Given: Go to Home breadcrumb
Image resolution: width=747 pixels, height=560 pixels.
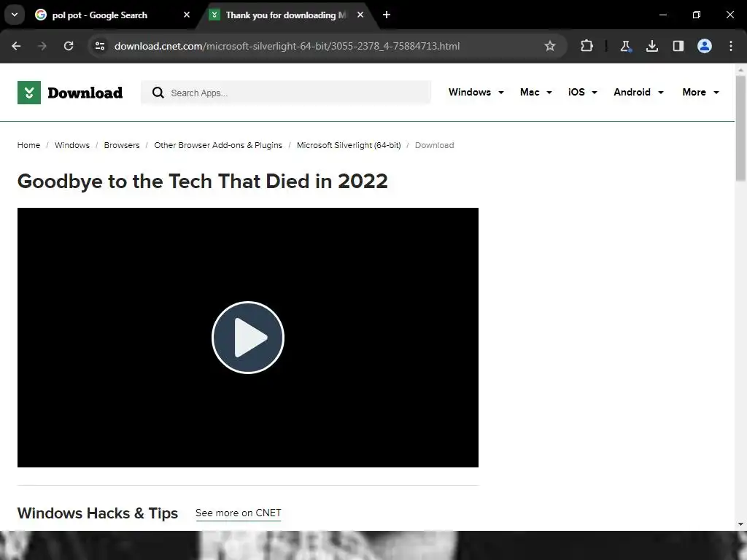Looking at the screenshot, I should point(28,145).
